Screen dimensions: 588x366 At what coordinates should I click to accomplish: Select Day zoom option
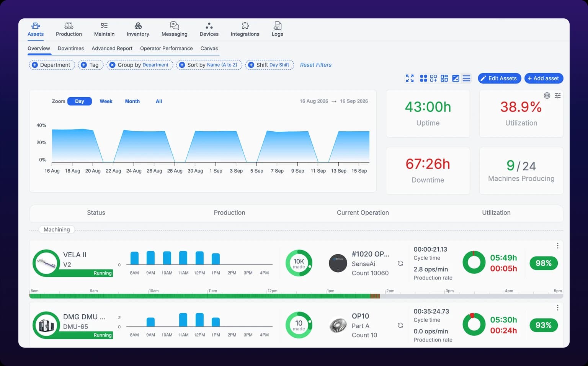point(80,101)
